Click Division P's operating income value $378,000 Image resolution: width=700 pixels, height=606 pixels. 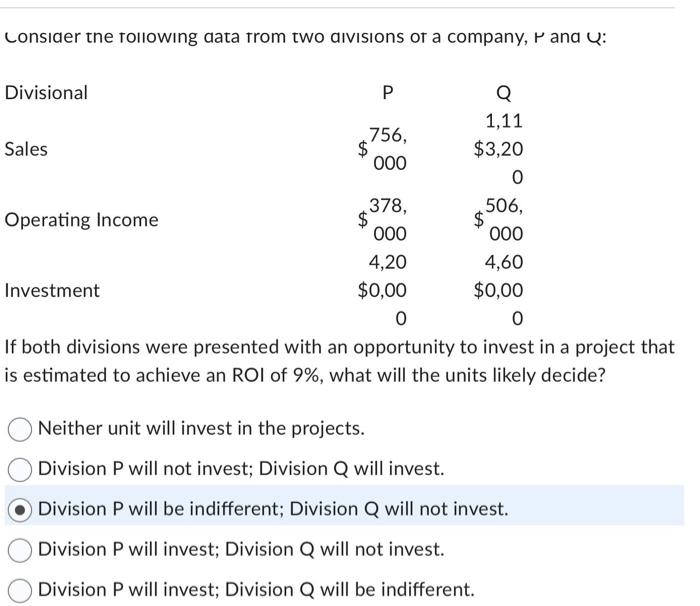[383, 219]
